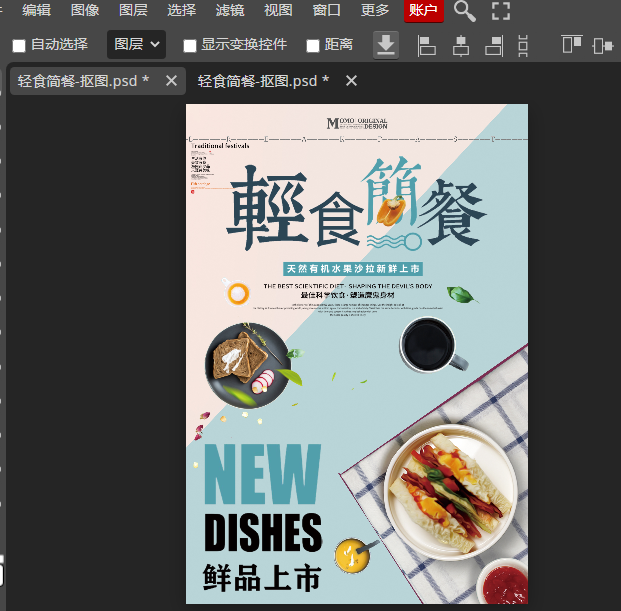Screen dimensions: 621x611
Task: Check the 距离 option
Action: click(313, 45)
